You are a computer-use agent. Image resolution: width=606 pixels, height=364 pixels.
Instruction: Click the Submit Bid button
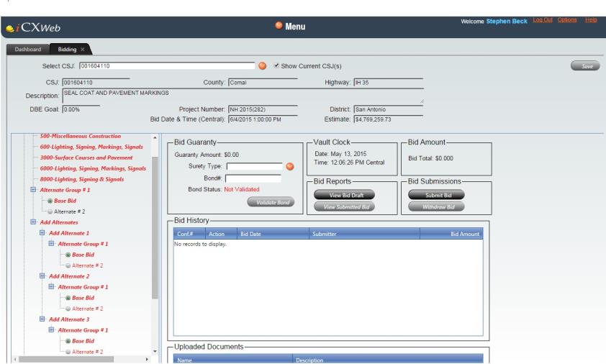coord(436,195)
